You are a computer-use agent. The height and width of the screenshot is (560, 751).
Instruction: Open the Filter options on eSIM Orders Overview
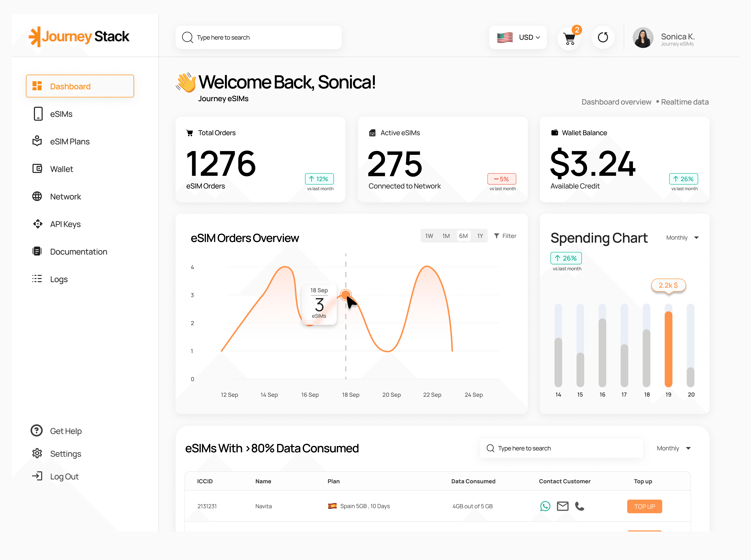pyautogui.click(x=505, y=236)
